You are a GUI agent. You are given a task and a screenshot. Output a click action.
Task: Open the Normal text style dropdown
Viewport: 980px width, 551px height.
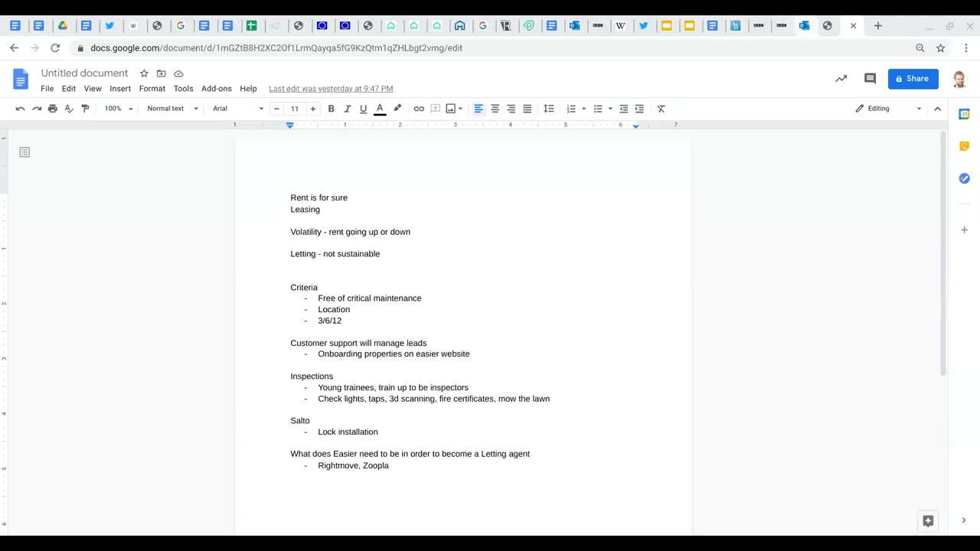[172, 109]
